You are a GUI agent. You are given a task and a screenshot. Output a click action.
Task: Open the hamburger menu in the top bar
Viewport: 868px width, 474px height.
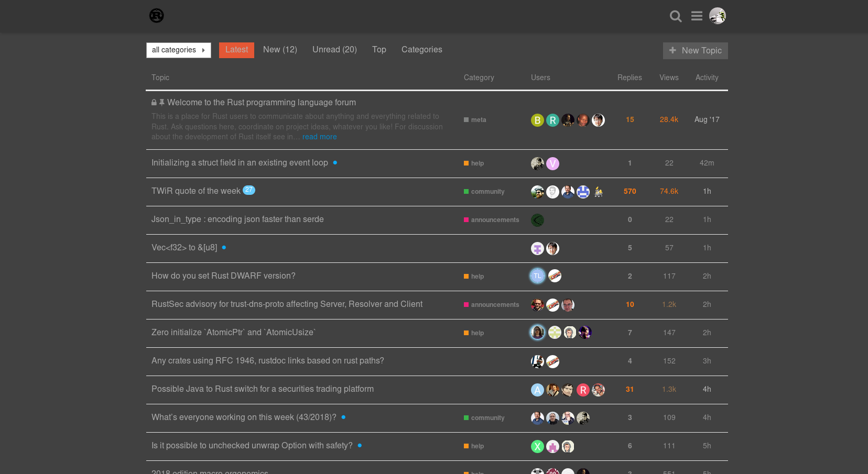pos(697,16)
